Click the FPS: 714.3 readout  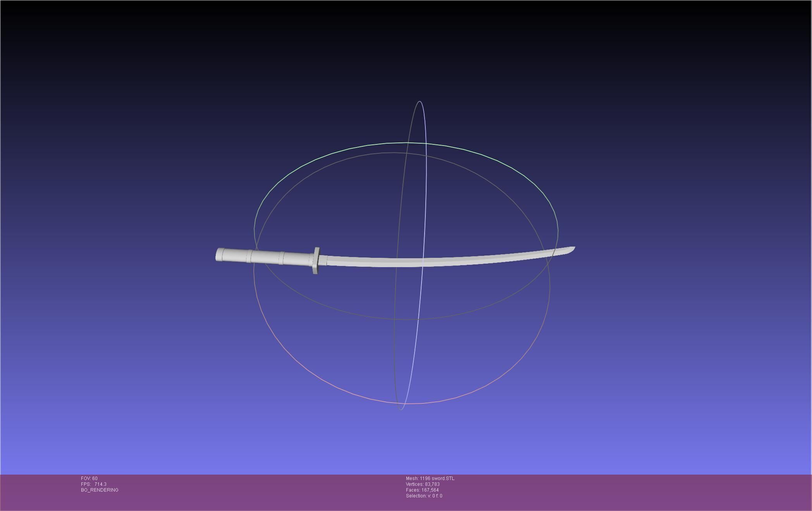coord(94,484)
